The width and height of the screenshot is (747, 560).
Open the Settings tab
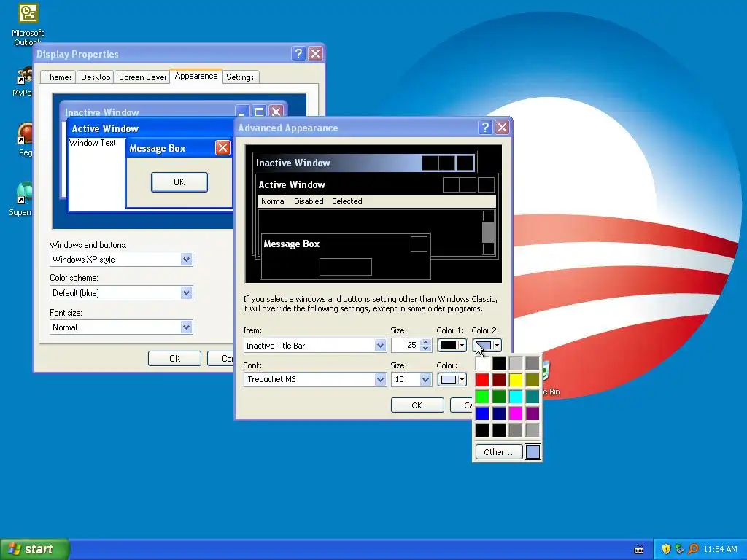[240, 77]
